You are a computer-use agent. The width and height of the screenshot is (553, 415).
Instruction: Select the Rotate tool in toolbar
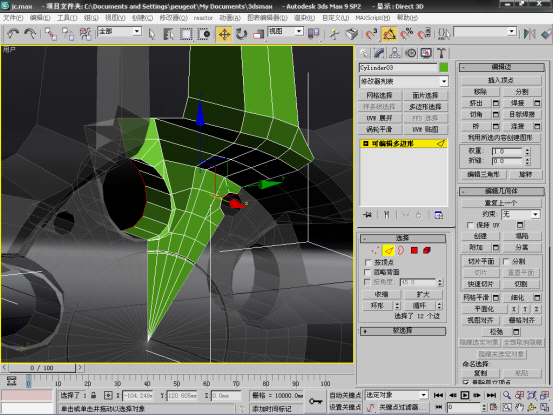[242, 34]
